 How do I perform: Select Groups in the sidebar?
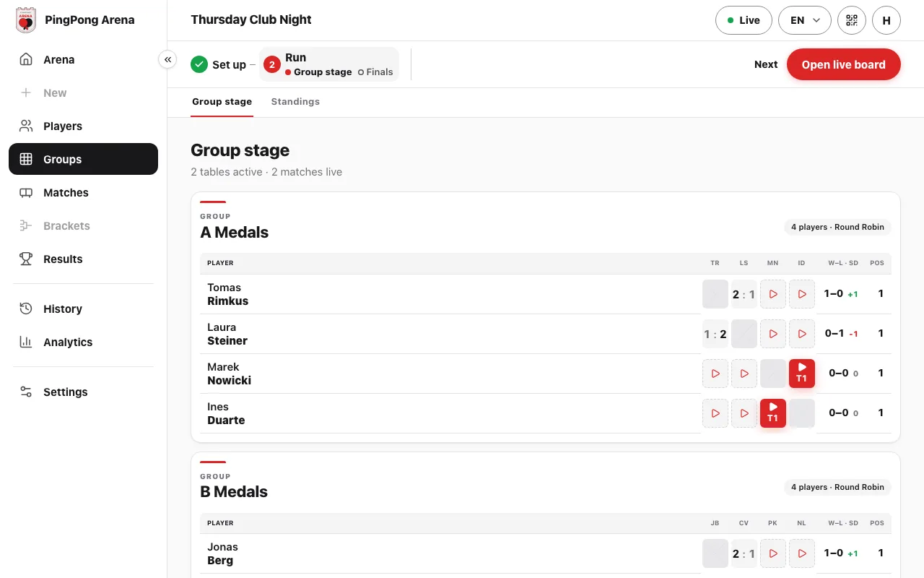point(83,159)
